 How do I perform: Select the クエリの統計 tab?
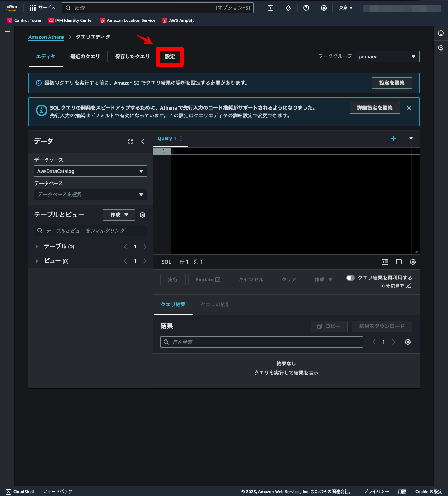coord(215,305)
